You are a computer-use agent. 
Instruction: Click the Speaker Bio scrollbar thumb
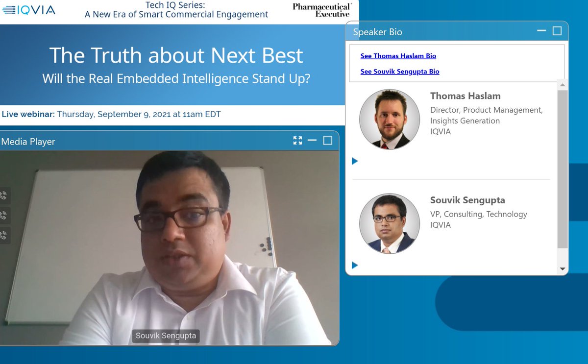pos(563,169)
